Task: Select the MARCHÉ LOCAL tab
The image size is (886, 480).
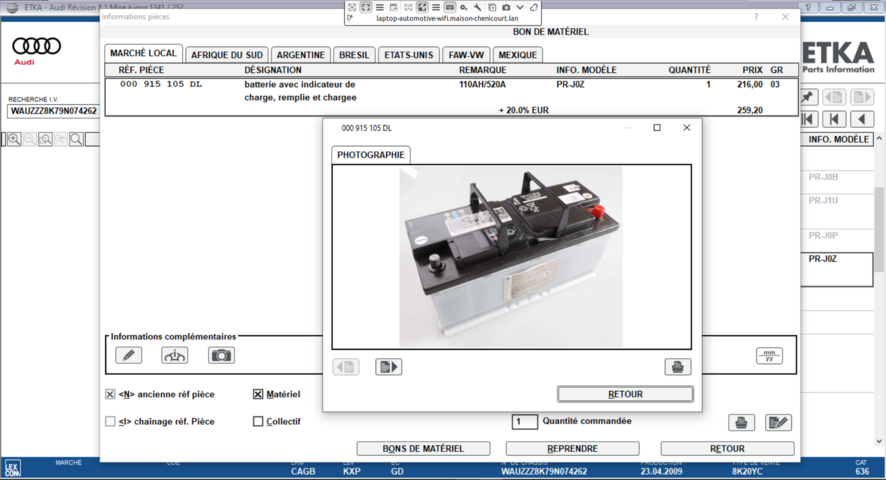Action: click(x=143, y=53)
